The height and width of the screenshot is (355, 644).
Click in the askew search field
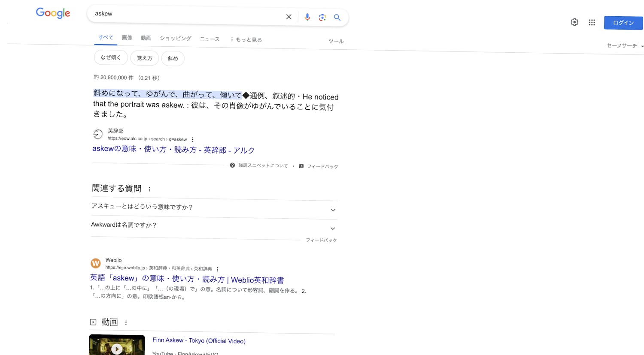(x=187, y=14)
